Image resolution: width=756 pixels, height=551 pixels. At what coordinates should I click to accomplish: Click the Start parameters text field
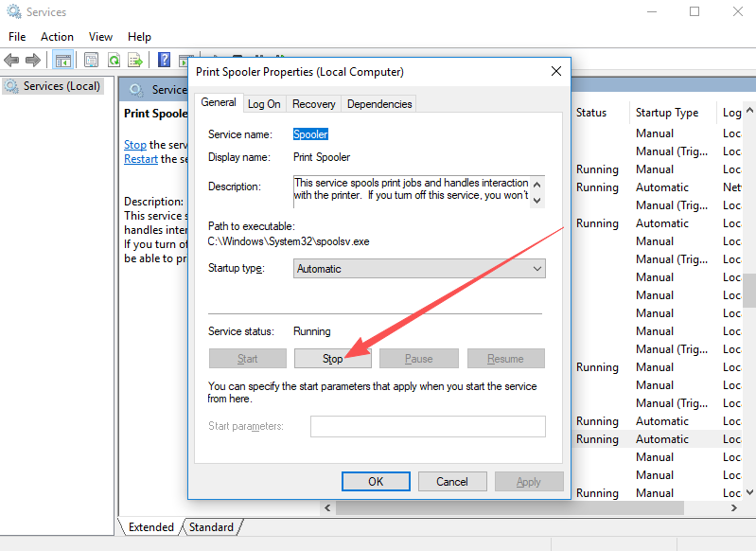(x=428, y=427)
